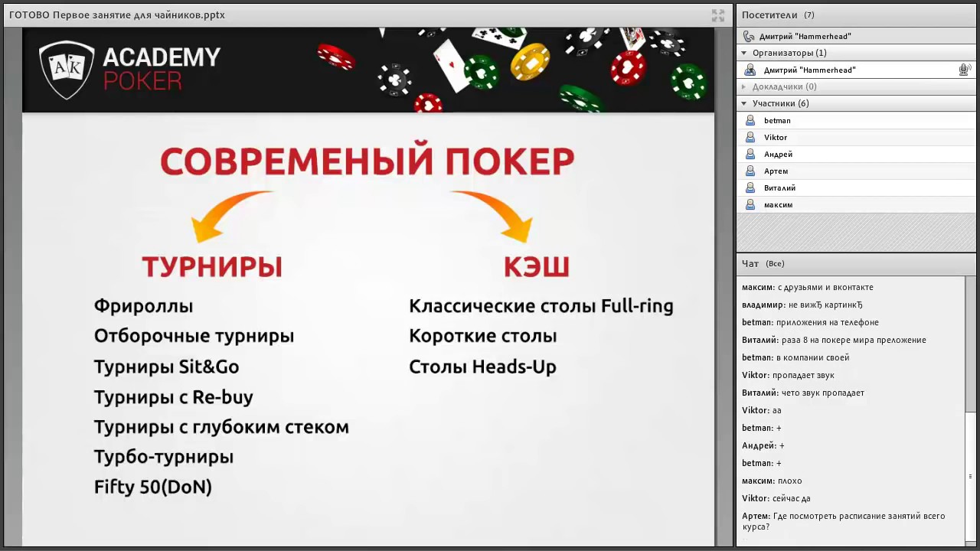Collapse the Участники (6) group
This screenshot has height=551, width=980.
(x=743, y=103)
